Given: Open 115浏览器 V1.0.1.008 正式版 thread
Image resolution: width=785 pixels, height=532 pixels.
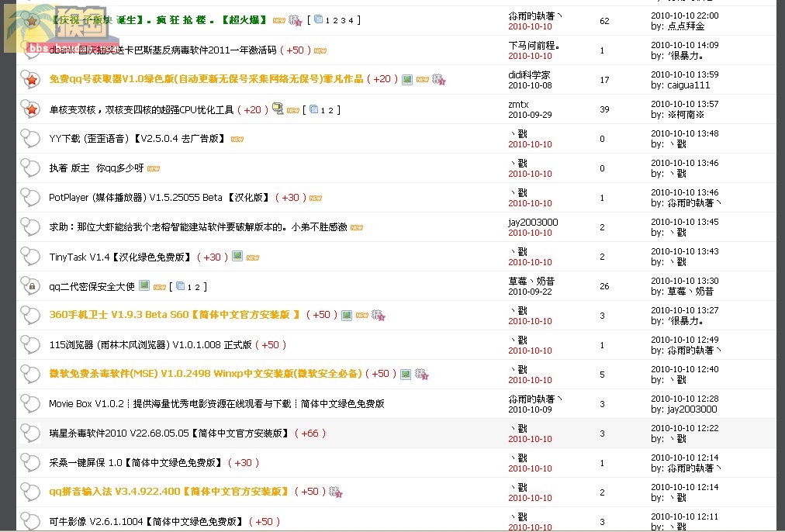Looking at the screenshot, I should (x=150, y=345).
